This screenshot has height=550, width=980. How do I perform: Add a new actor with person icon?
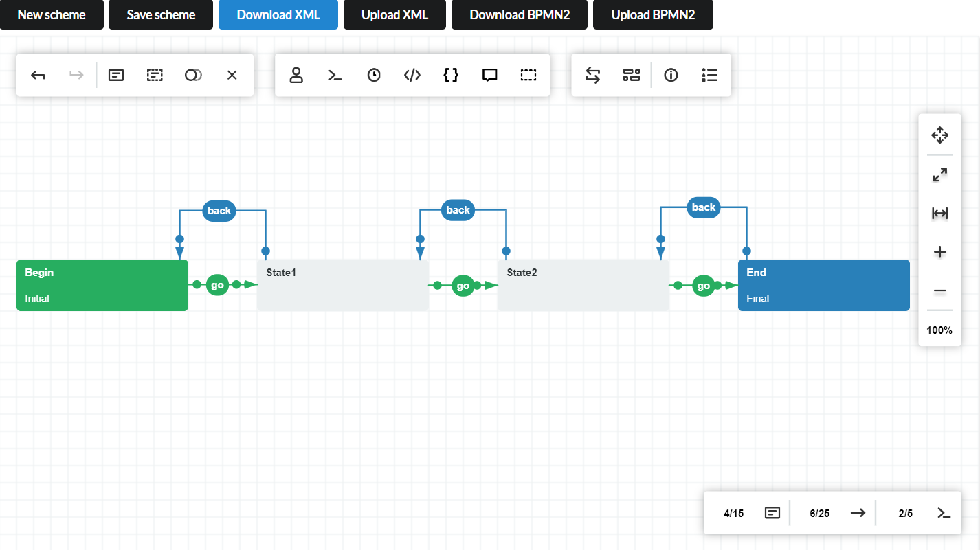point(296,76)
